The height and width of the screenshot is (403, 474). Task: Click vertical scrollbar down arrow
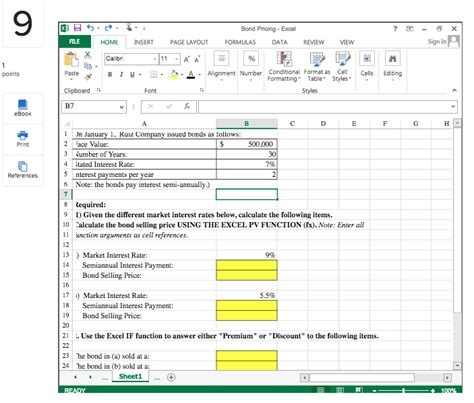pos(457,366)
